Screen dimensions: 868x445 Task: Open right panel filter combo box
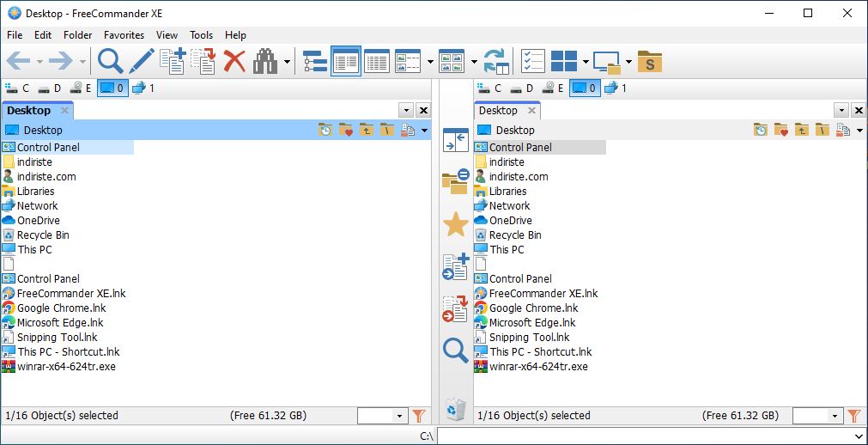pos(817,416)
